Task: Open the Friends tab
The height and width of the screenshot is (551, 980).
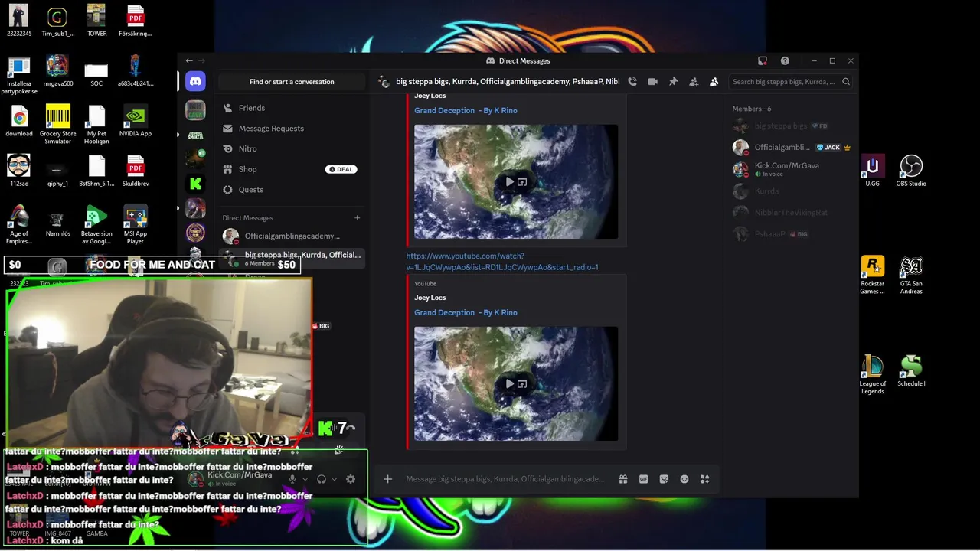Action: pos(291,108)
